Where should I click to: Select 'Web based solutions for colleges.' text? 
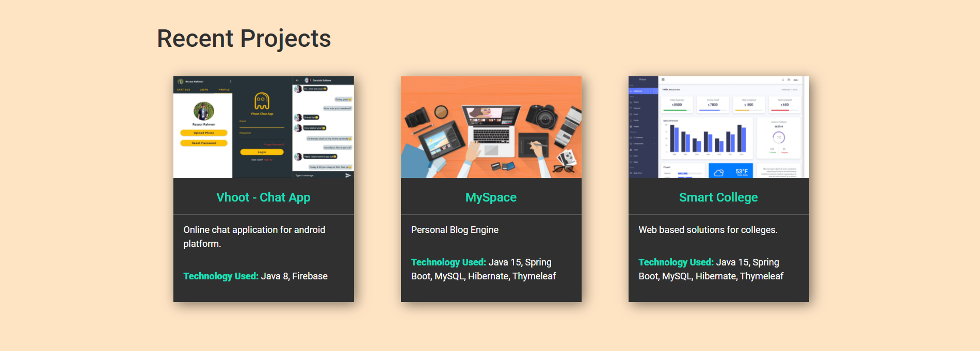(708, 230)
